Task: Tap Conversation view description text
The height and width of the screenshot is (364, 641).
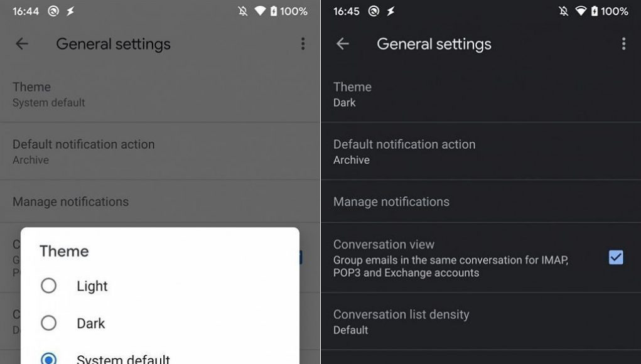Action: coord(451,266)
